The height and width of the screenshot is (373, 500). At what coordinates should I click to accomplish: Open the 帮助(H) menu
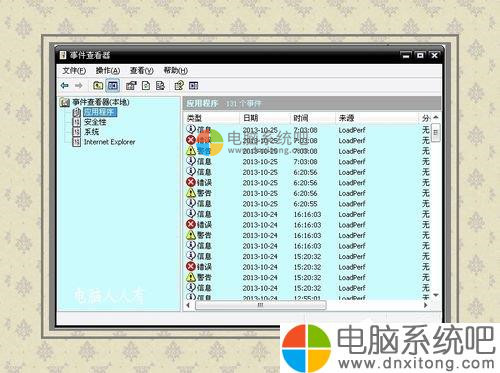(176, 71)
